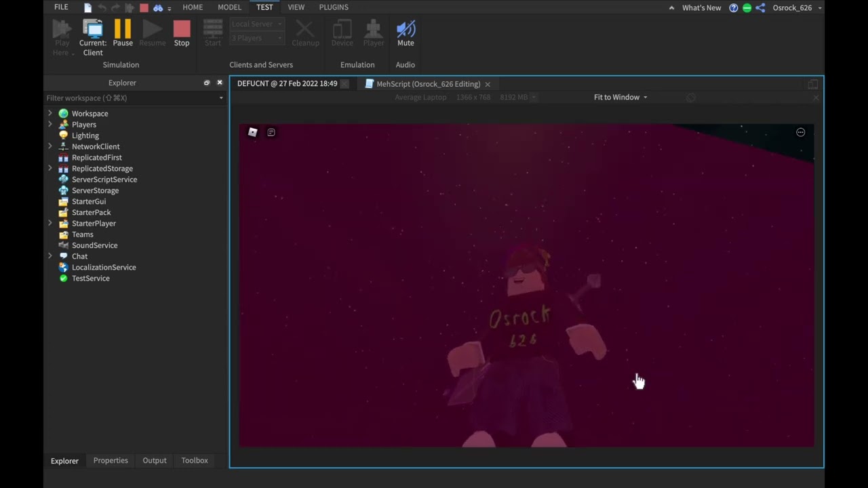Open the What's New link
Image resolution: width=868 pixels, height=488 pixels.
[702, 7]
